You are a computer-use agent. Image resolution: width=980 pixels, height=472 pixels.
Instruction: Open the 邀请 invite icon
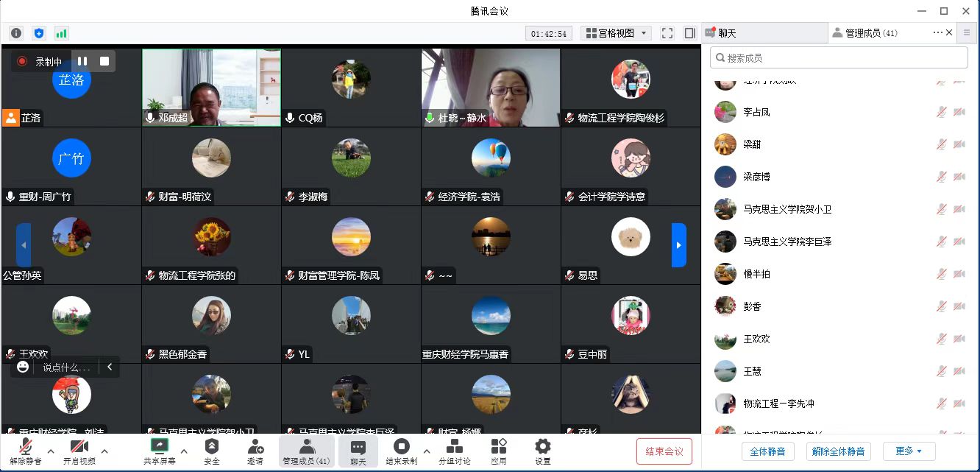(x=255, y=451)
